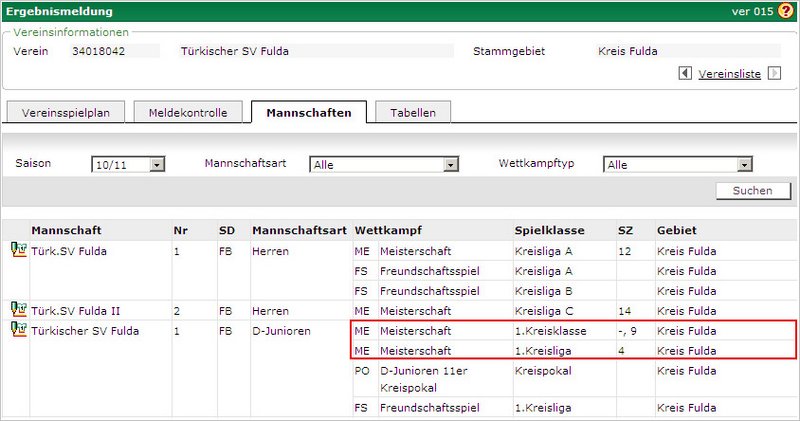Image resolution: width=800 pixels, height=421 pixels.
Task: Click the back arrow icon before Vereinsliste
Action: point(685,73)
